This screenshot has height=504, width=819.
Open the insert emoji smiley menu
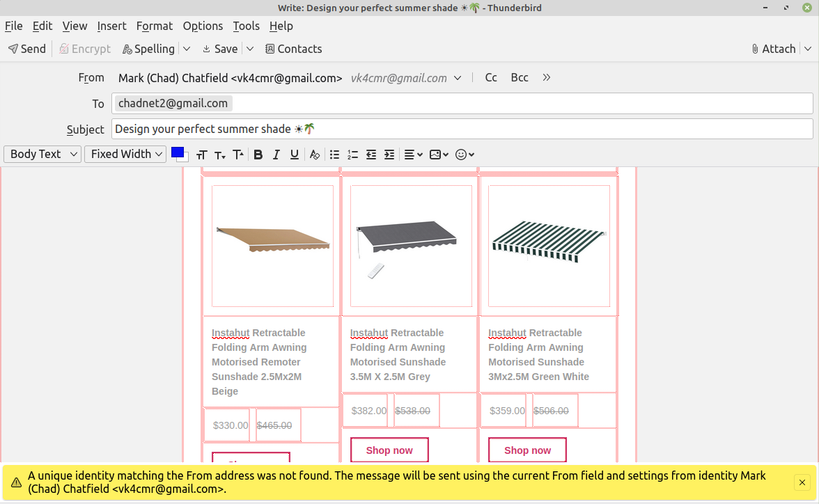click(x=465, y=155)
